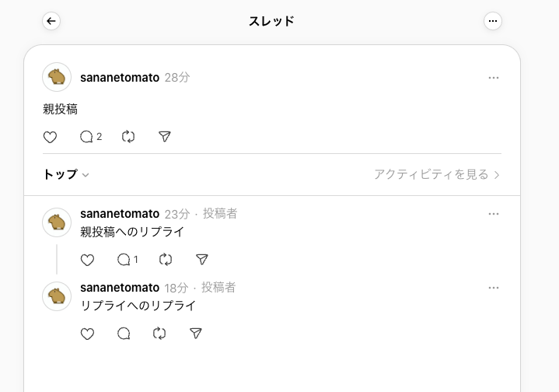Comment on reply 親投稿へのリプライ

click(128, 259)
